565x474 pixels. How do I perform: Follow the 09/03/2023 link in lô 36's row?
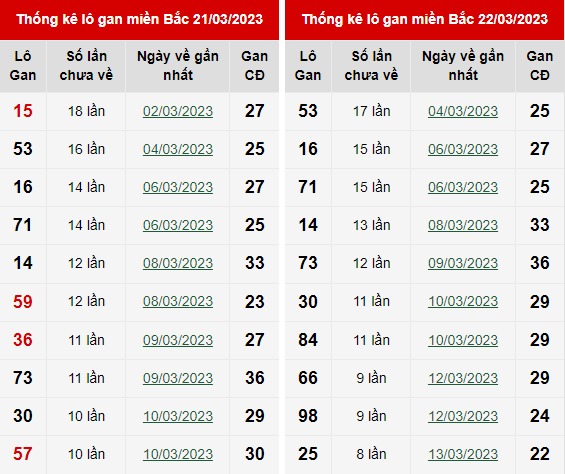[178, 340]
